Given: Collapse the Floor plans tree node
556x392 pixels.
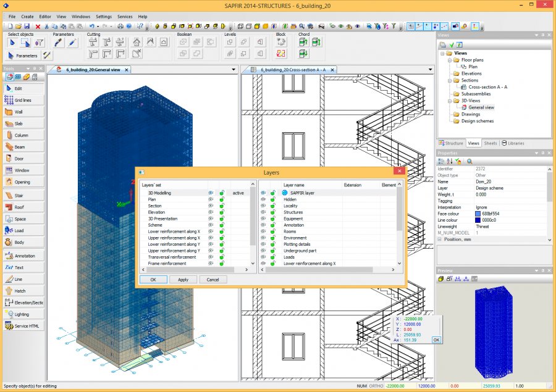Looking at the screenshot, I should coord(449,60).
